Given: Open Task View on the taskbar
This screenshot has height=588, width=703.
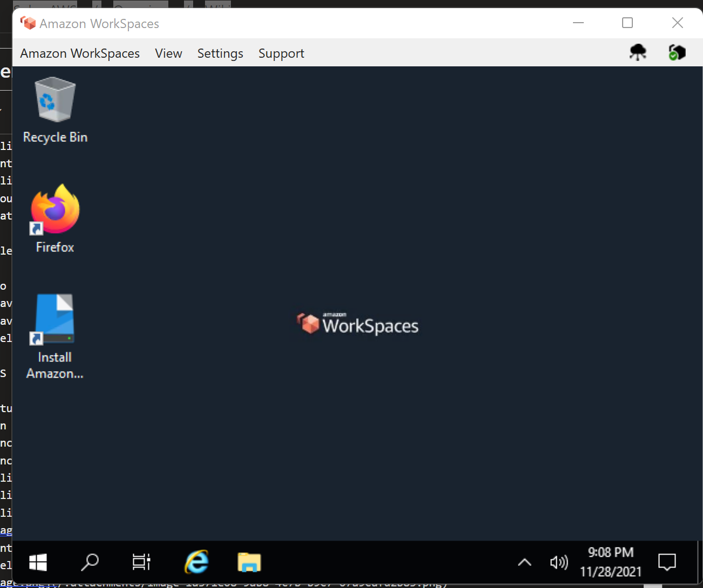Looking at the screenshot, I should click(141, 563).
